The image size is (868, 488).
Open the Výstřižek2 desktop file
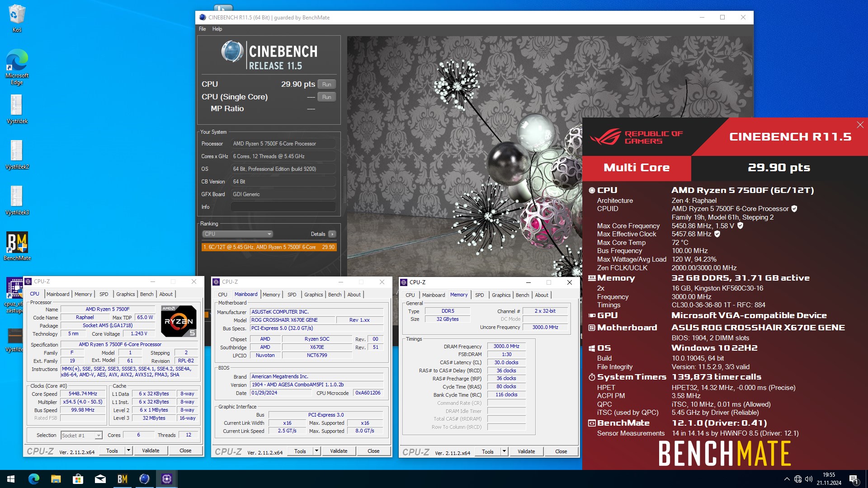[17, 155]
